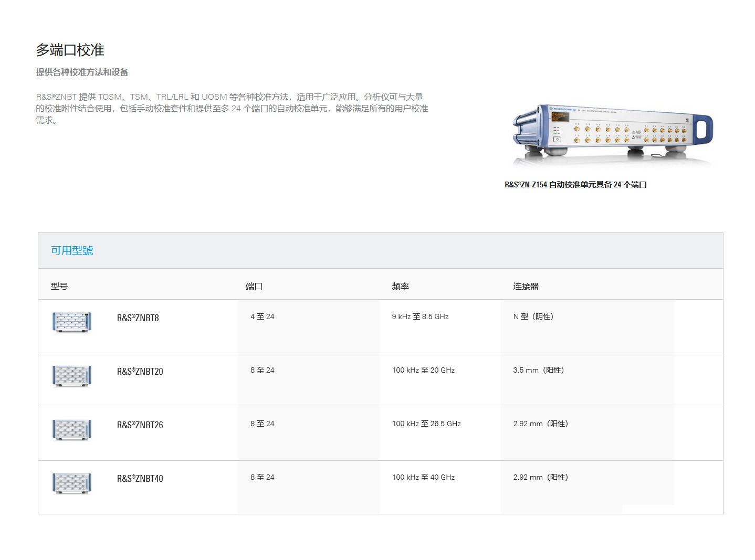The image size is (755, 560).
Task: Open the R&S®ZNBT40 model link
Action: [140, 479]
